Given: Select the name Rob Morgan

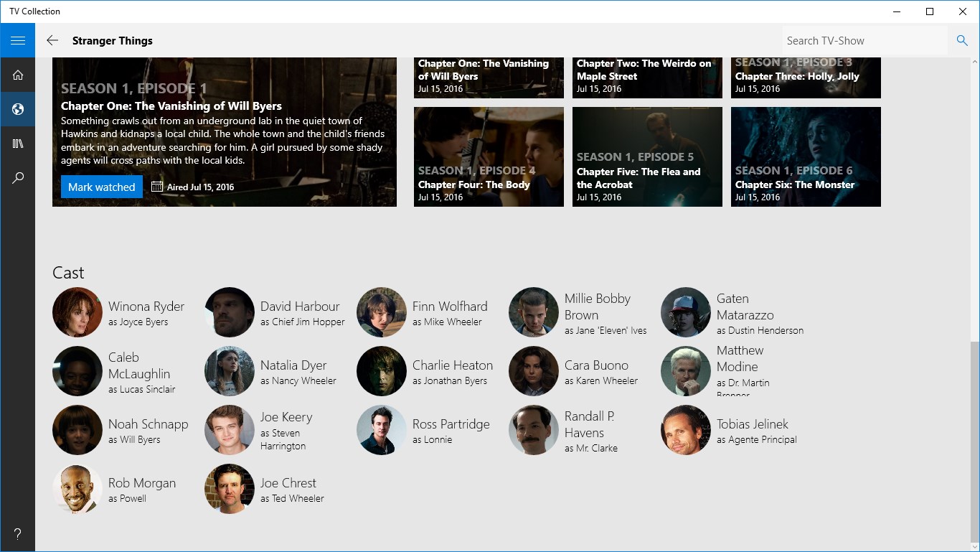Looking at the screenshot, I should 142,483.
